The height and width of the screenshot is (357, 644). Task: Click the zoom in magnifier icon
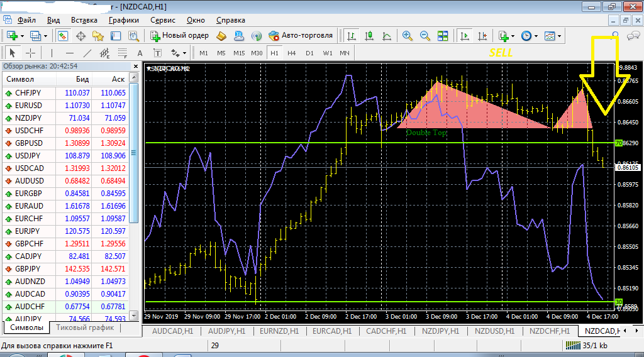408,36
